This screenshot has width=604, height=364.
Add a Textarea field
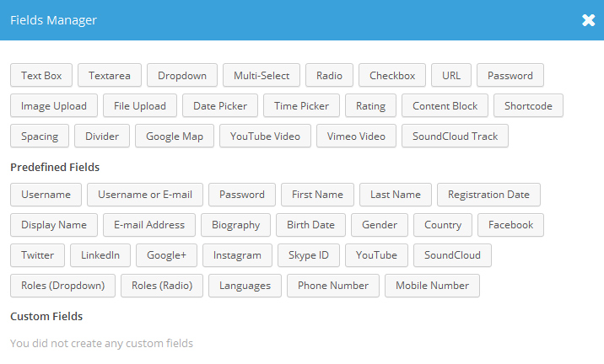(110, 75)
